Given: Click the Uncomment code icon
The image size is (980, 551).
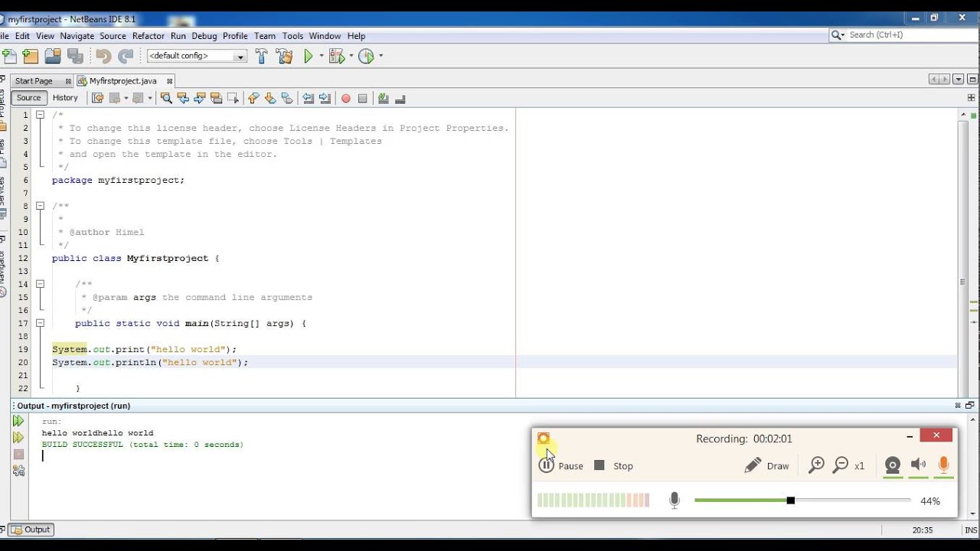Looking at the screenshot, I should coord(400,98).
